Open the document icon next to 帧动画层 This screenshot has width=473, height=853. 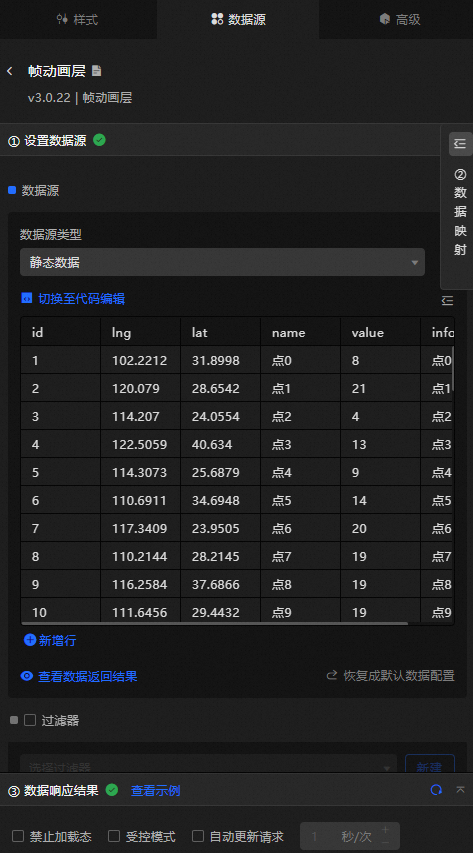click(x=96, y=71)
